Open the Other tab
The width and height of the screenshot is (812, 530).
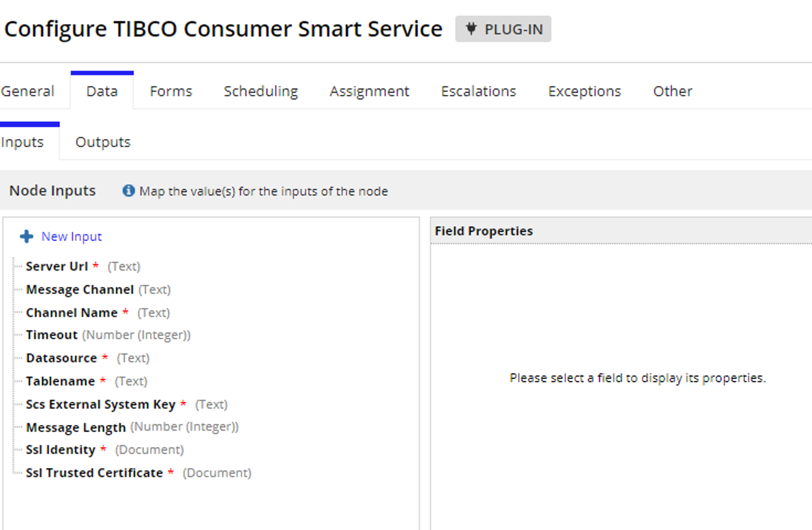pyautogui.click(x=672, y=92)
